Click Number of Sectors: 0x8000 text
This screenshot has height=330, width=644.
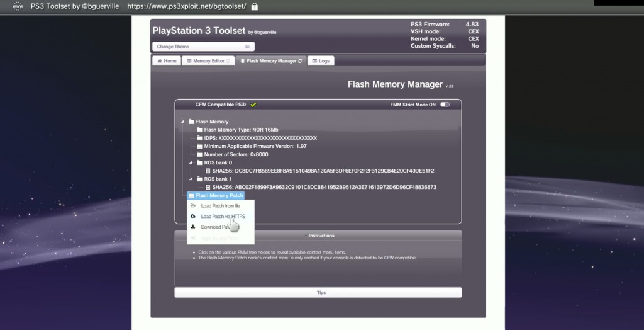236,155
